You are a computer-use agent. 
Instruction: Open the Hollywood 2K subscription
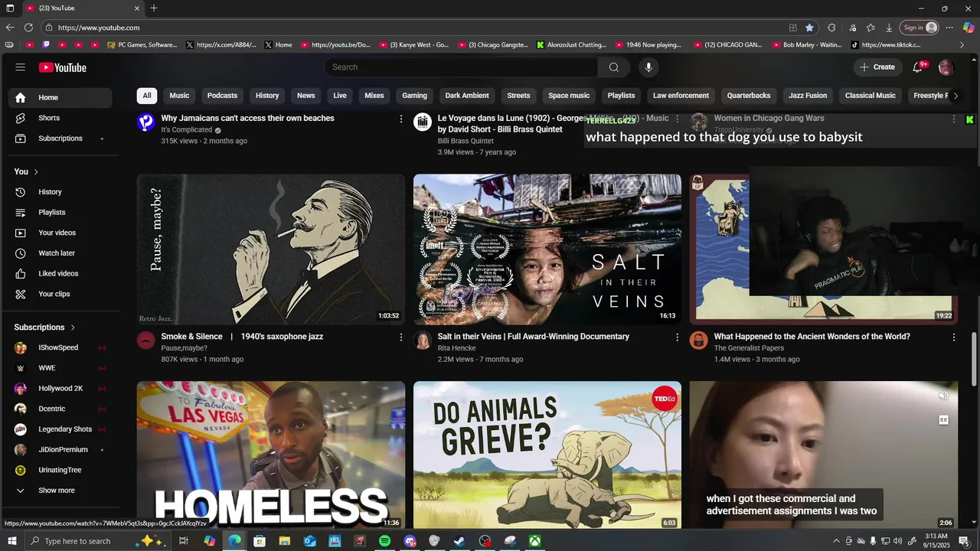pyautogui.click(x=60, y=388)
